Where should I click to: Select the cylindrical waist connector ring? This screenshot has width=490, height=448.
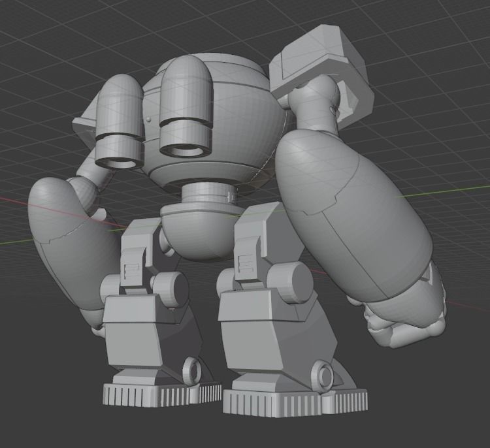point(208,195)
